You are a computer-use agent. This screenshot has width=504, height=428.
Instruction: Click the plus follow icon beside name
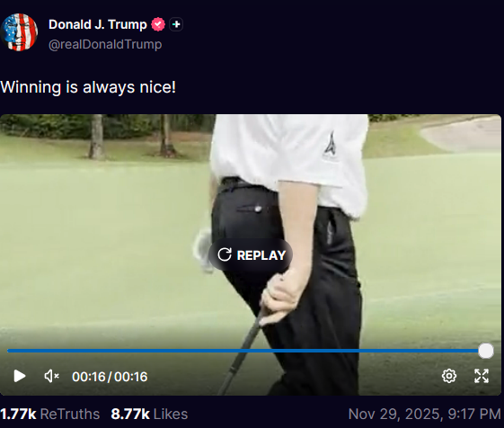click(x=176, y=24)
